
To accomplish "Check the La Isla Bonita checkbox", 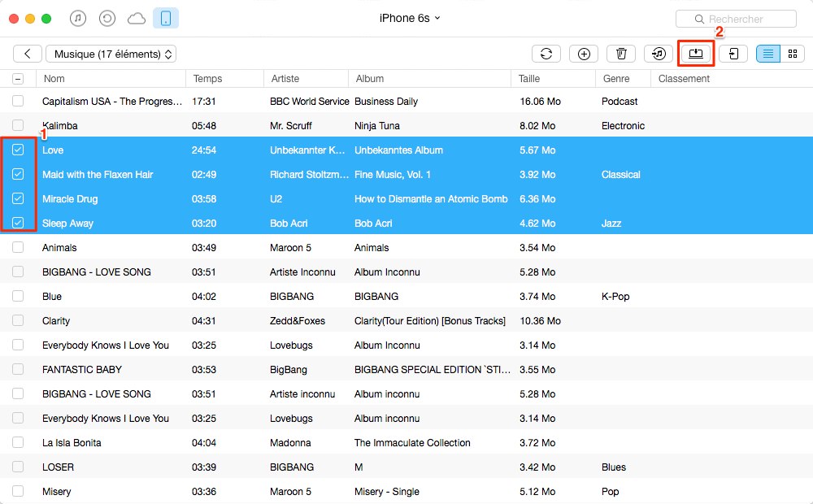I will coord(18,441).
